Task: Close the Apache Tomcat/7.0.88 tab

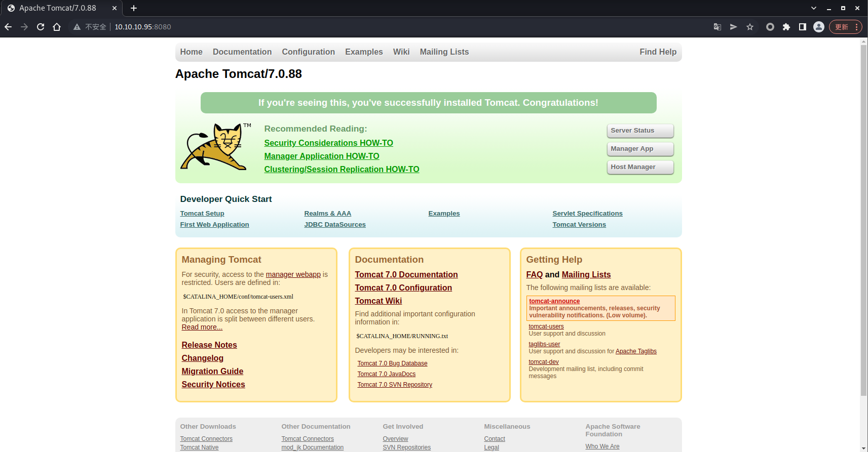Action: tap(115, 8)
